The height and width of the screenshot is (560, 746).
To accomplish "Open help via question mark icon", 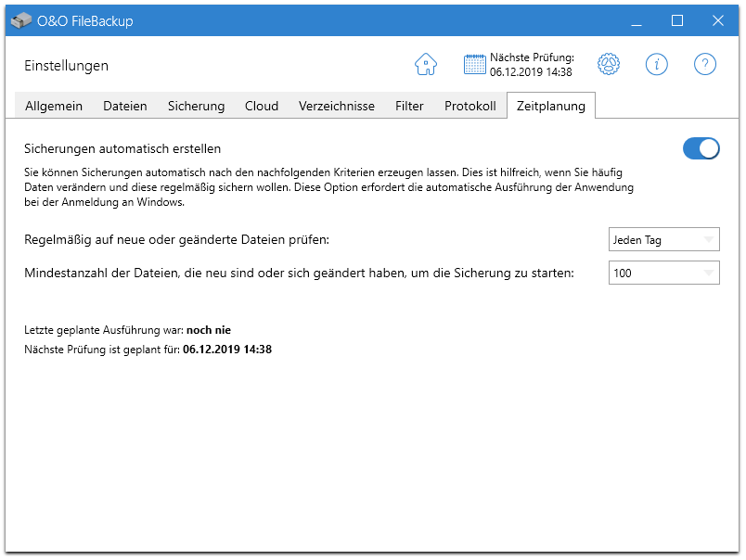I will (x=704, y=64).
